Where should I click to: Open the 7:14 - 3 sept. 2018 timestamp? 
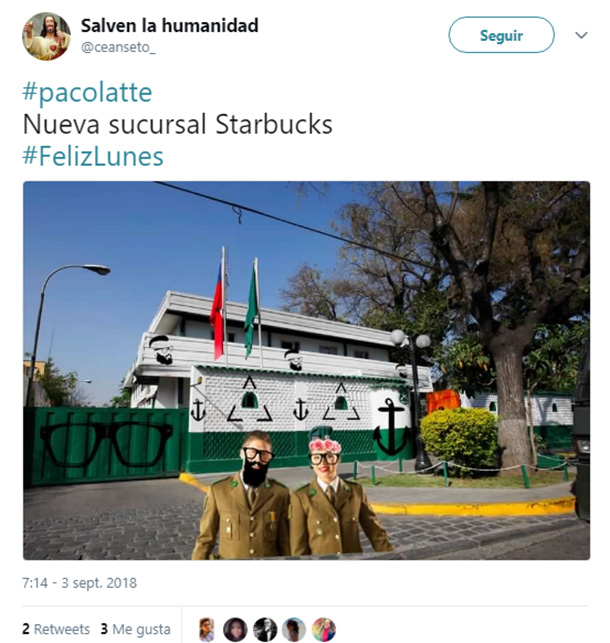(x=80, y=583)
